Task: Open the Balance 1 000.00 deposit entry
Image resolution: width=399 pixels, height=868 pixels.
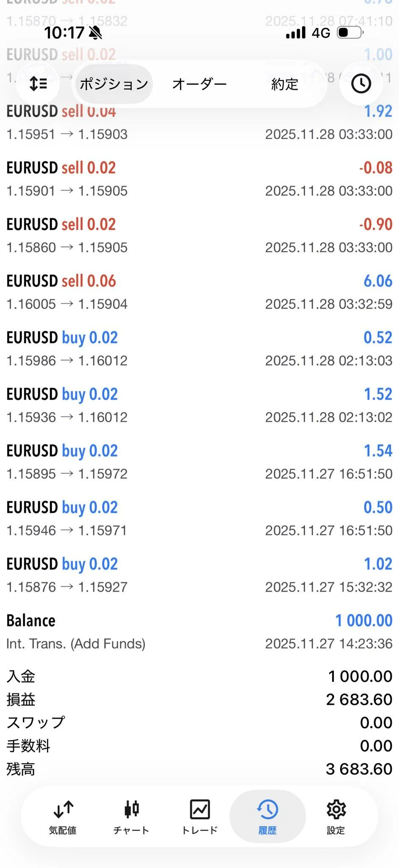Action: tap(199, 632)
